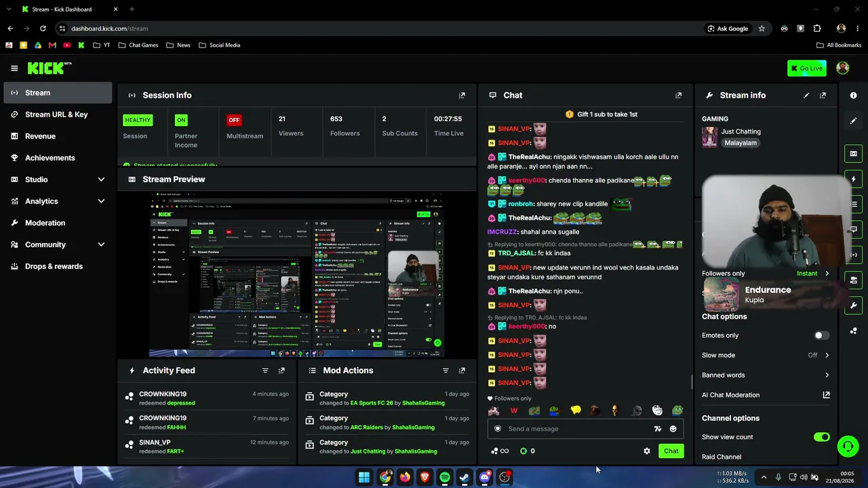The height and width of the screenshot is (488, 868).
Task: Click Raid Channel option
Action: [x=722, y=457]
